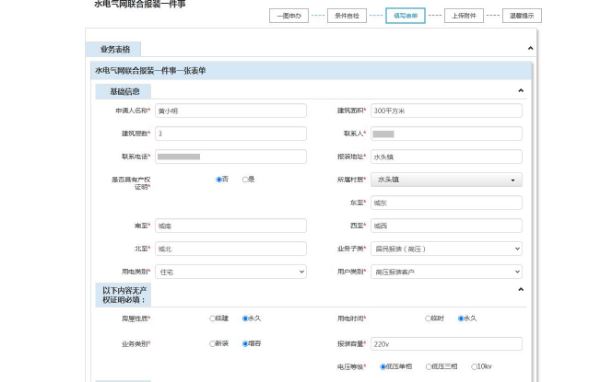Go to the 温馨提示 step
600x382 pixels.
pyautogui.click(x=522, y=16)
